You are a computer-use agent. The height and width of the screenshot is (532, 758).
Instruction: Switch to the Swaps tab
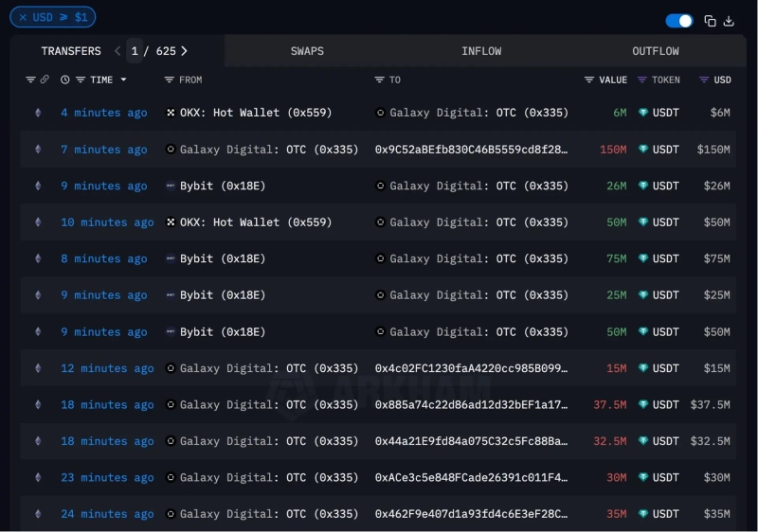pyautogui.click(x=307, y=51)
